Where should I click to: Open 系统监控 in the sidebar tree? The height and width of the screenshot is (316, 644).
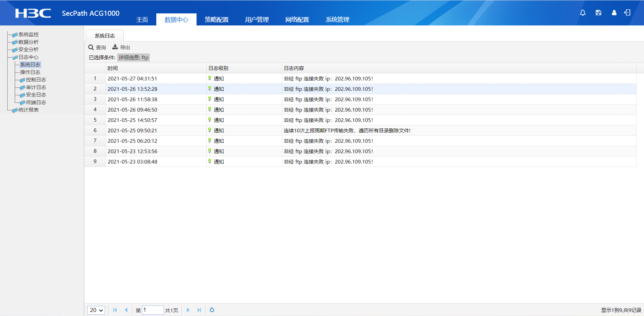point(29,35)
